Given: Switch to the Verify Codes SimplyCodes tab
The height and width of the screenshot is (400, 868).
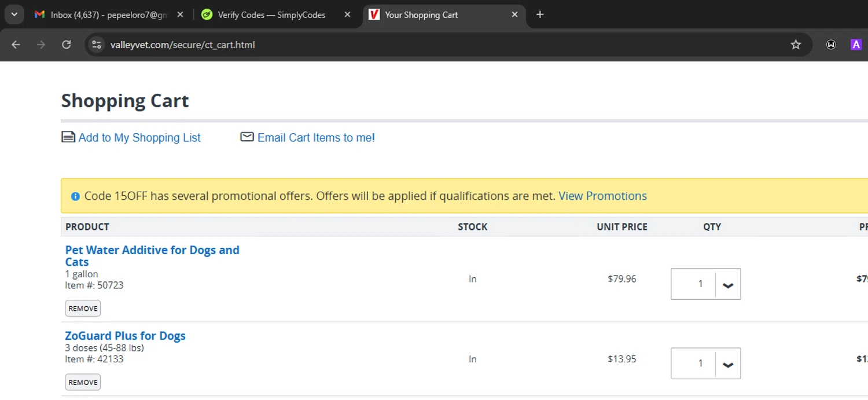Looking at the screenshot, I should tap(271, 14).
